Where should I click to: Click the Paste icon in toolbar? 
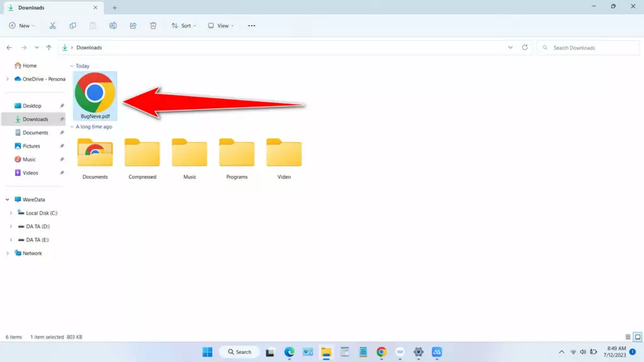pyautogui.click(x=93, y=25)
